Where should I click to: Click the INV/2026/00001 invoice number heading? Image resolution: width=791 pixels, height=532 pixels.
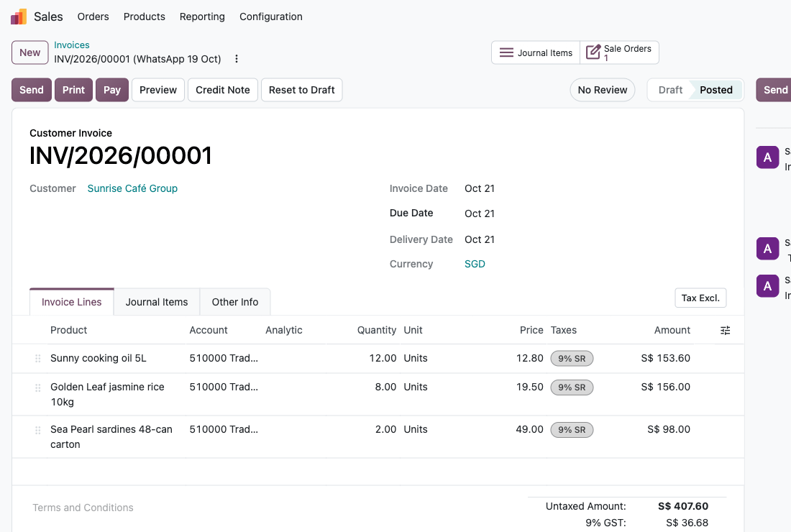[x=121, y=156]
